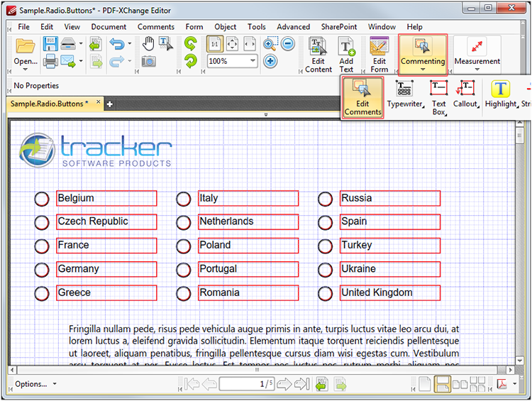The height and width of the screenshot is (401, 532).
Task: Select the Belgium radio button
Action: tap(42, 199)
